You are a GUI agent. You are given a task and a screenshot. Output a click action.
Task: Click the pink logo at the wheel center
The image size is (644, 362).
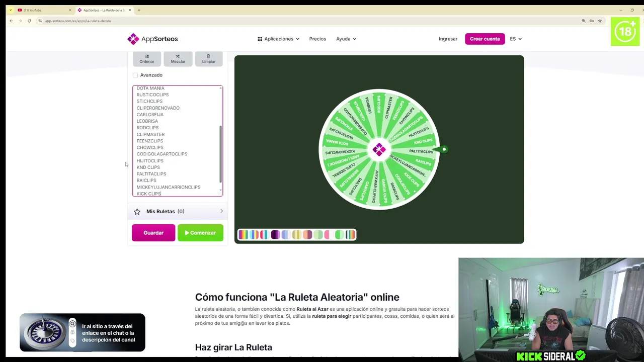point(379,149)
